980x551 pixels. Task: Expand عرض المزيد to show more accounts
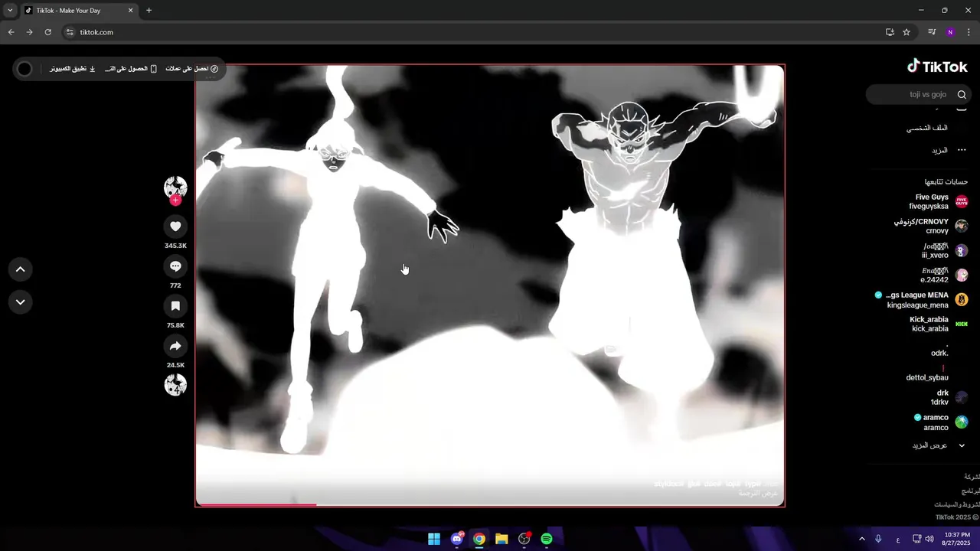point(938,445)
